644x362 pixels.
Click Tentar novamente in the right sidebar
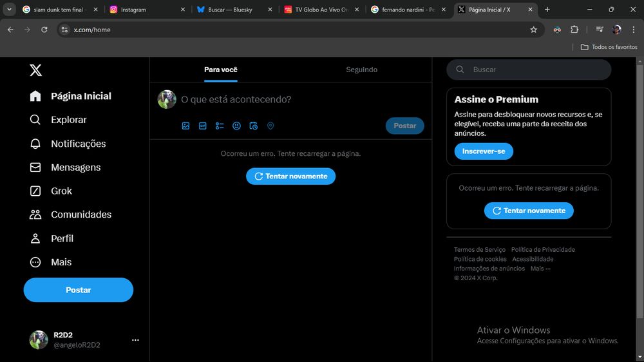tap(529, 211)
